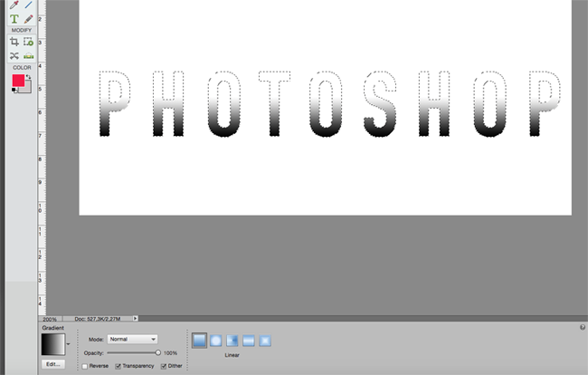Image resolution: width=588 pixels, height=375 pixels.
Task: Select the Recompose tool
Action: click(x=29, y=42)
